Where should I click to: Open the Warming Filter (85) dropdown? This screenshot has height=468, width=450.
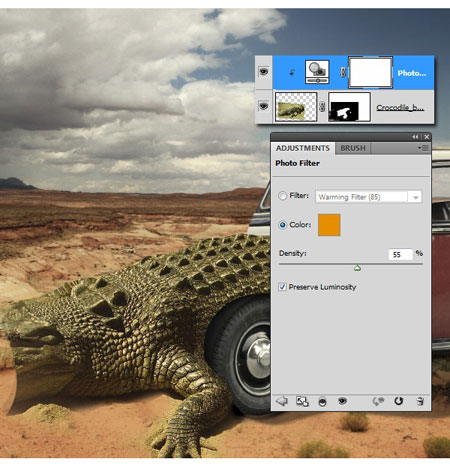368,197
